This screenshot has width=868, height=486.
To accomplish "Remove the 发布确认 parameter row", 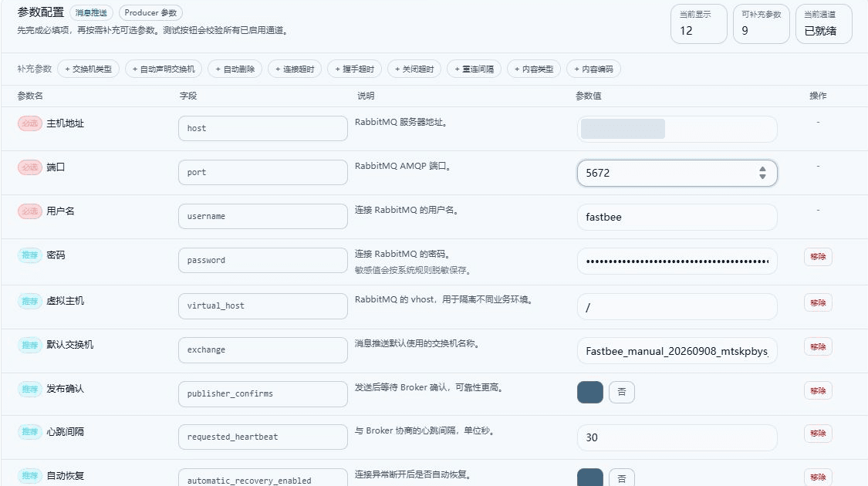I will click(x=818, y=391).
